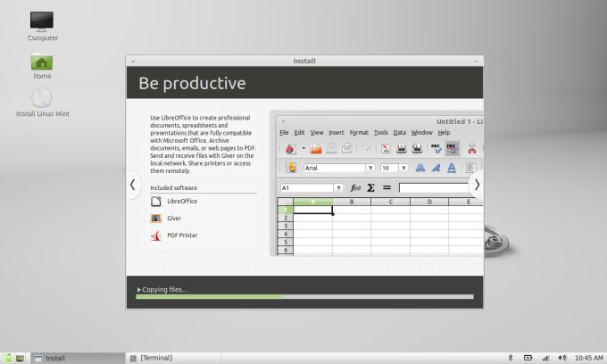This screenshot has width=607, height=364.
Task: Click the Align left toolbar icon
Action: 470,168
